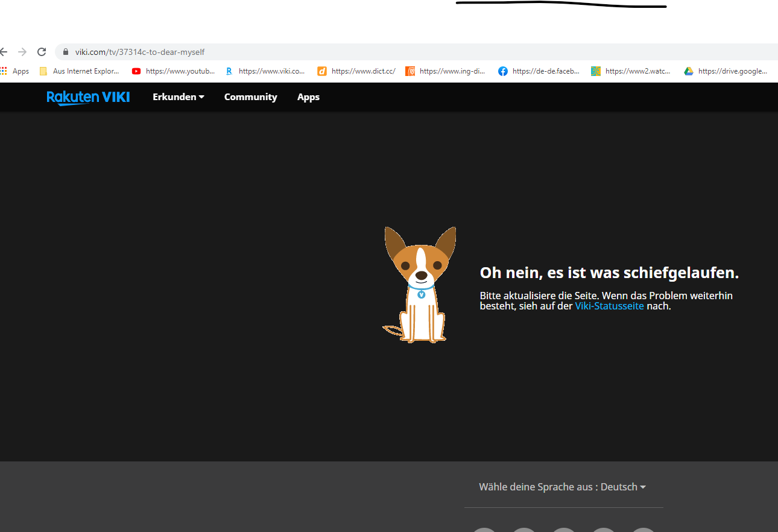
Task: Open the dict.cc bookmark
Action: (x=356, y=71)
